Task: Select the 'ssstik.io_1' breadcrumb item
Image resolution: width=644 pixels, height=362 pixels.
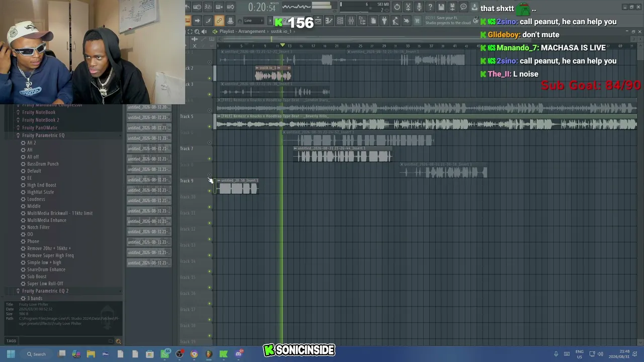Action: point(281,32)
